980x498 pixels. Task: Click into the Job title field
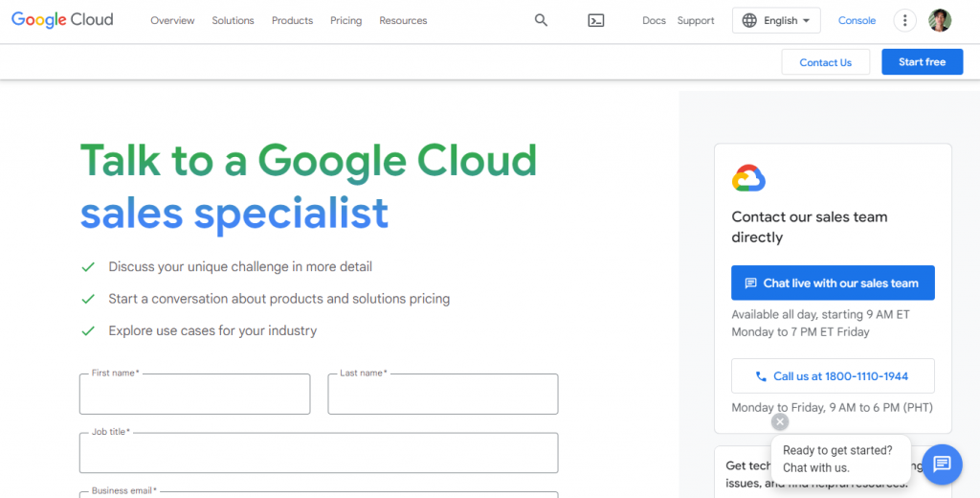click(x=318, y=454)
